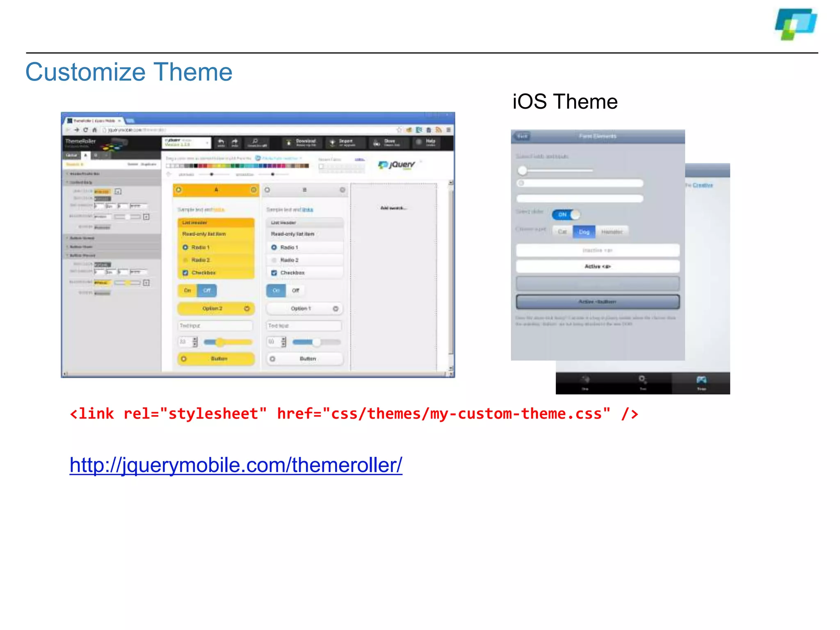Image resolution: width=840 pixels, height=630 pixels.
Task: Toggle Checkbox in swatch B
Action: pyautogui.click(x=305, y=273)
